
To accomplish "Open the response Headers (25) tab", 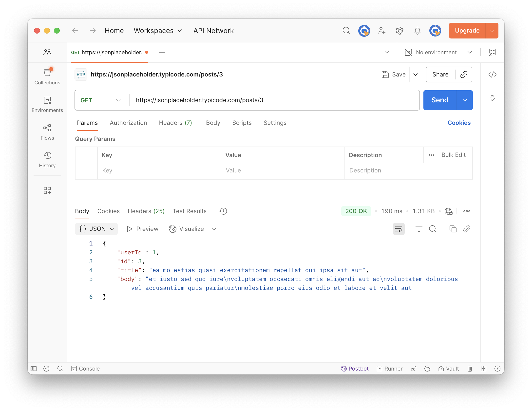I will (146, 211).
